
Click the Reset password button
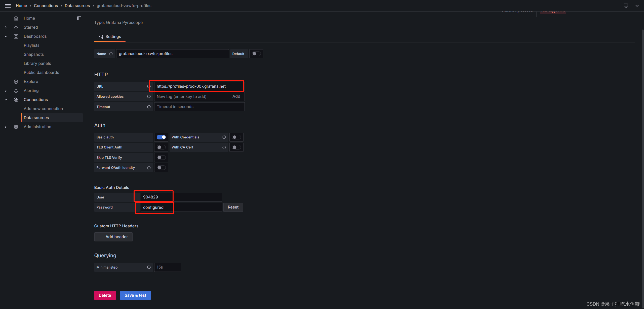click(233, 207)
